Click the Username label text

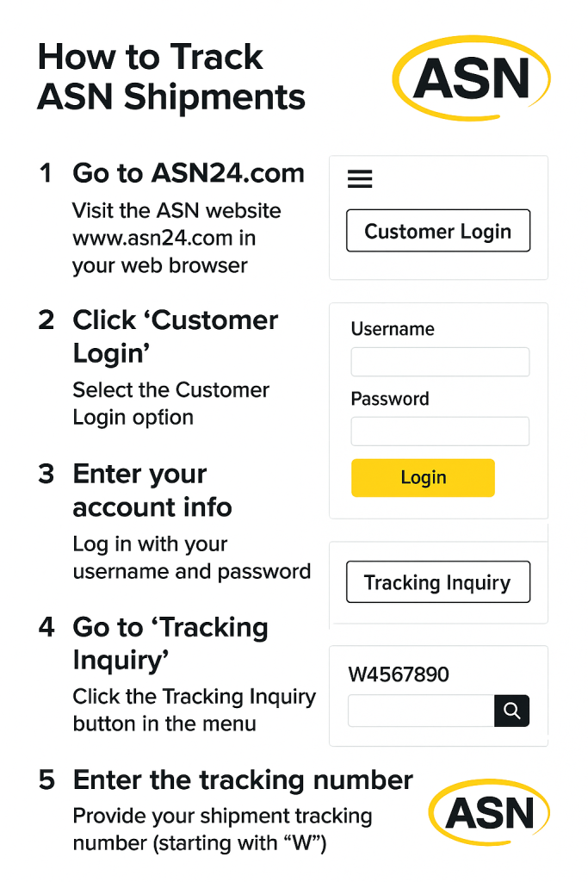393,329
